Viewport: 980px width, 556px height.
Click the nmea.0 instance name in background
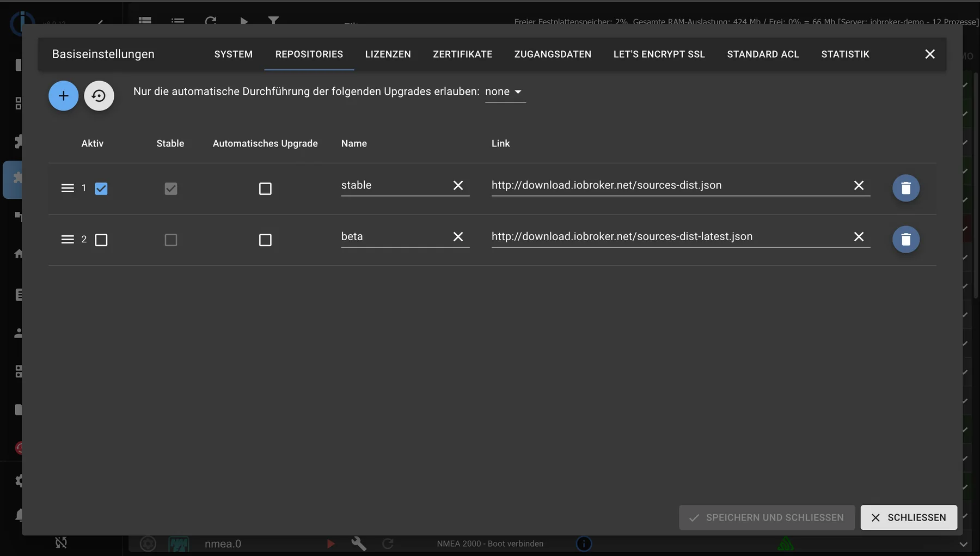223,544
